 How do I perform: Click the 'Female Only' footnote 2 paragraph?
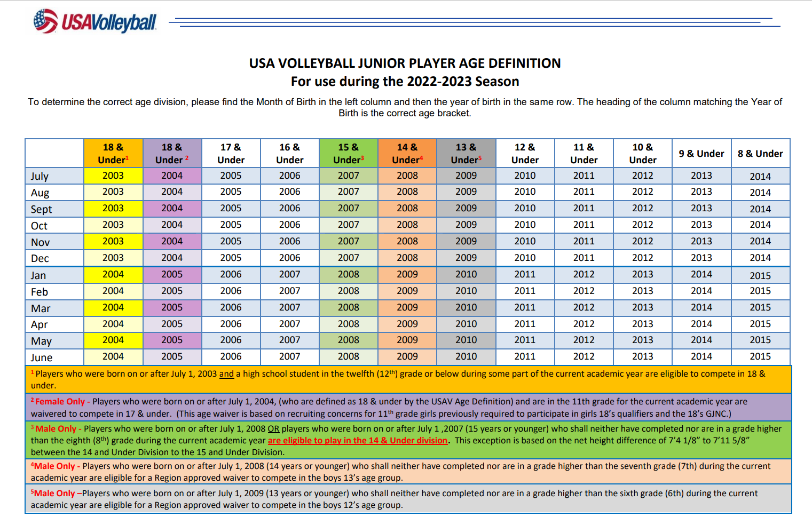tap(408, 407)
